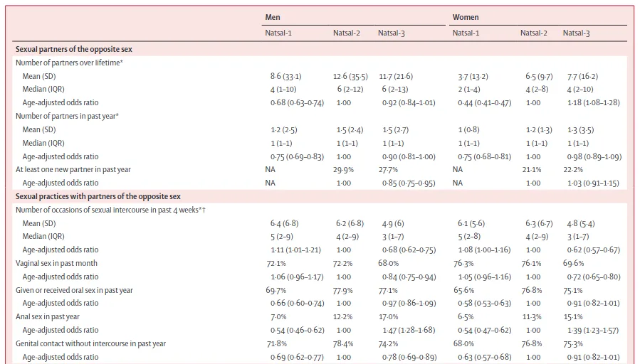Click the value "1·5 (2·4)"
Viewport: 640px width, 364px height.
tap(350, 129)
